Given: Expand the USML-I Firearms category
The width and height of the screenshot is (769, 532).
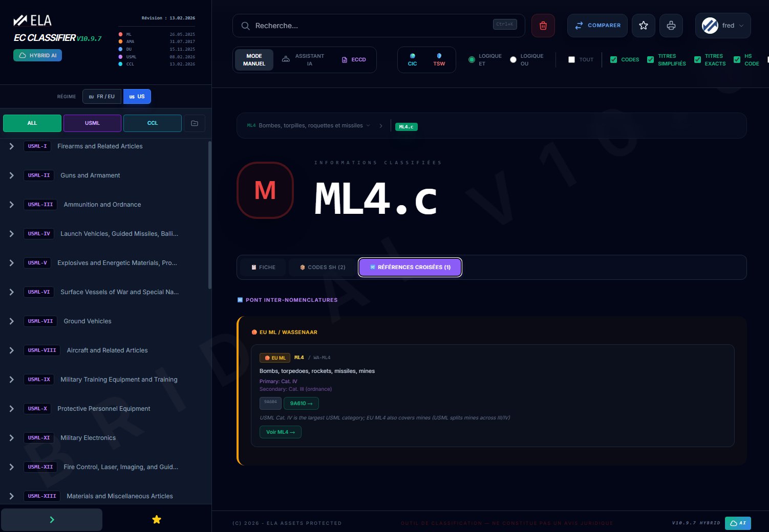Looking at the screenshot, I should pos(12,146).
